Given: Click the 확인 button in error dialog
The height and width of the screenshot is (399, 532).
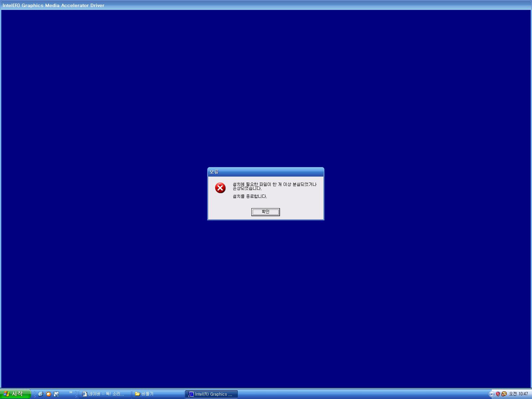Looking at the screenshot, I should tap(265, 212).
